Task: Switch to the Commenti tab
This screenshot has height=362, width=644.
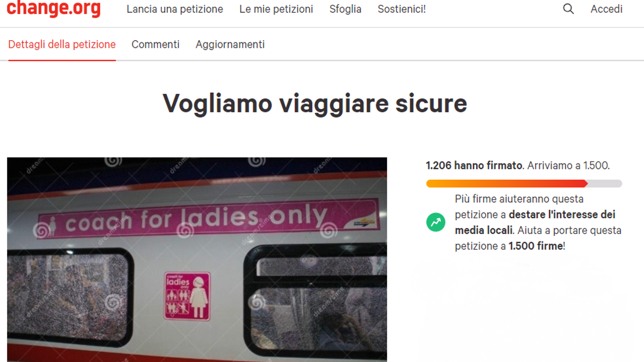Action: 156,45
